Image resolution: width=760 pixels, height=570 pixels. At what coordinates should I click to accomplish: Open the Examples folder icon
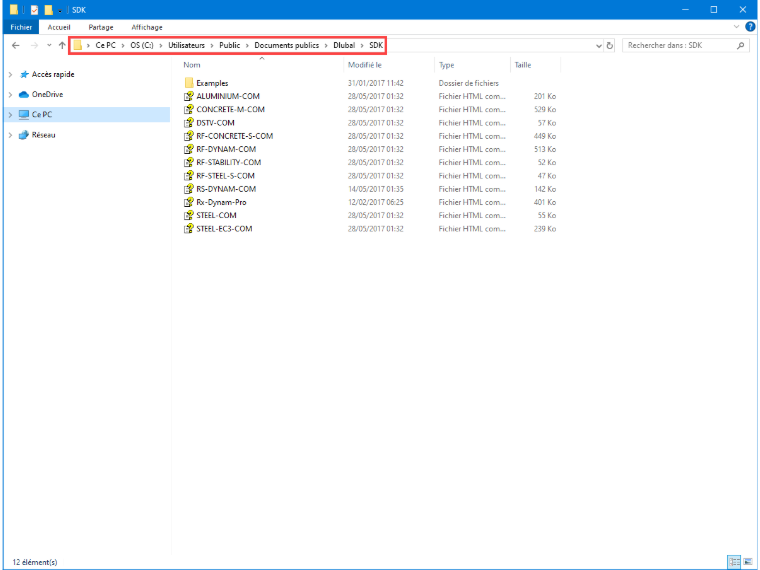coord(189,83)
